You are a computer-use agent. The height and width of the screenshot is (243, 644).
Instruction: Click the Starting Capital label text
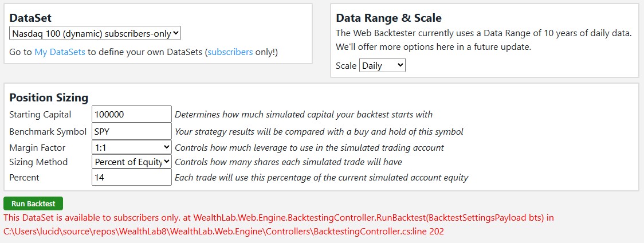pos(40,115)
